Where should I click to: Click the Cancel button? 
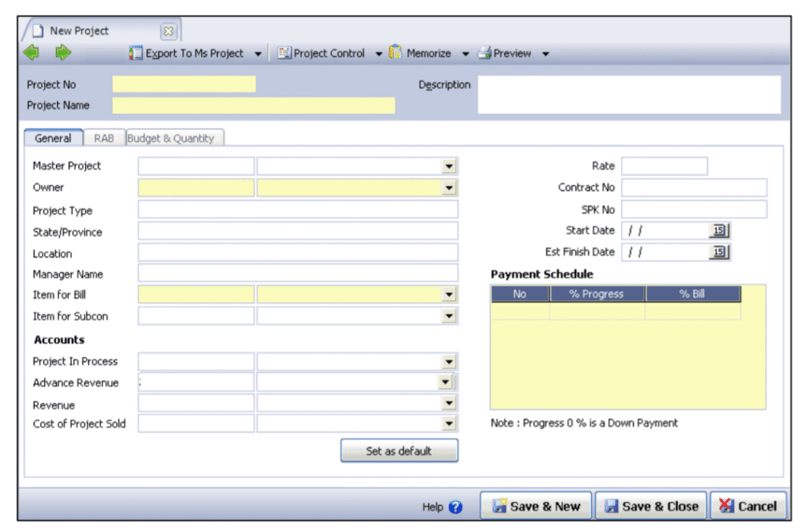pyautogui.click(x=748, y=507)
